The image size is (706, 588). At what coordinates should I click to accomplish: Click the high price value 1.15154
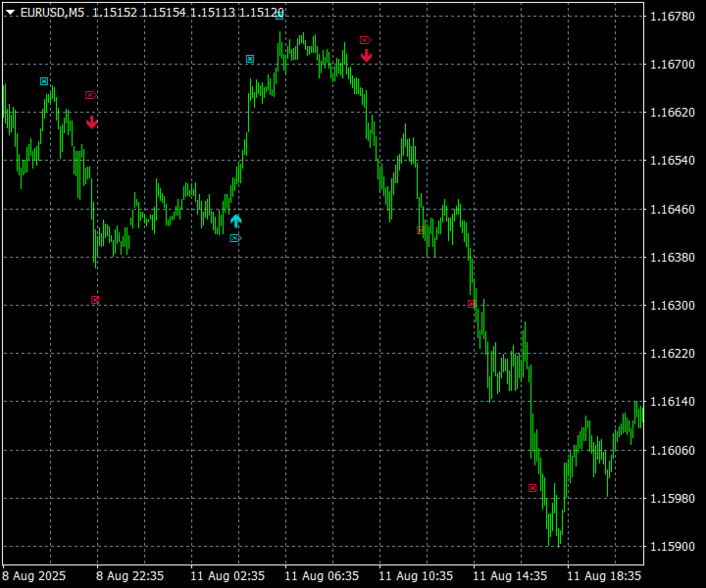pos(164,13)
